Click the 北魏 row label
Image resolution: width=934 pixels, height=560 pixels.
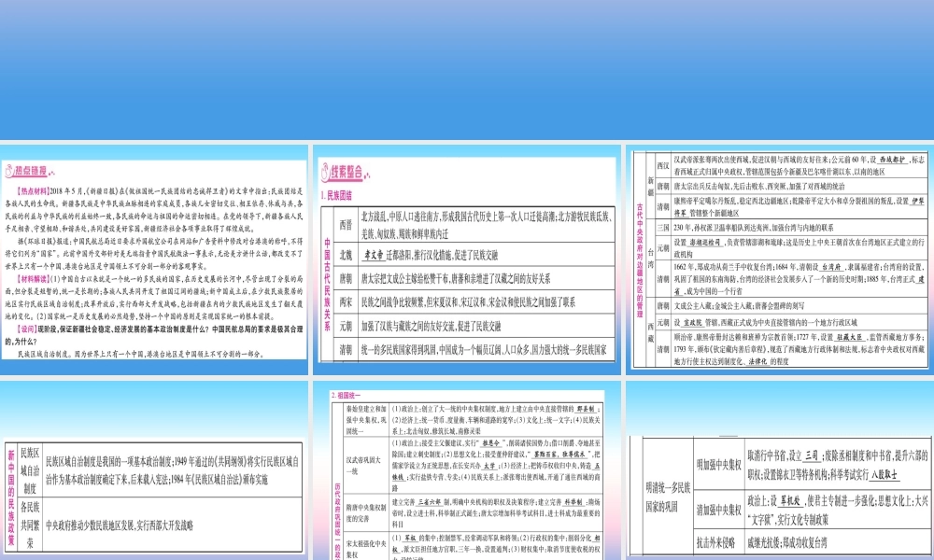(x=347, y=255)
